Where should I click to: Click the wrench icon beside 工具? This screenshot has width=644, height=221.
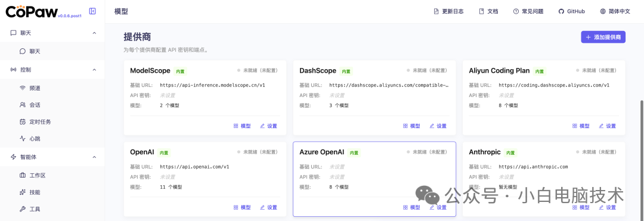(x=23, y=209)
